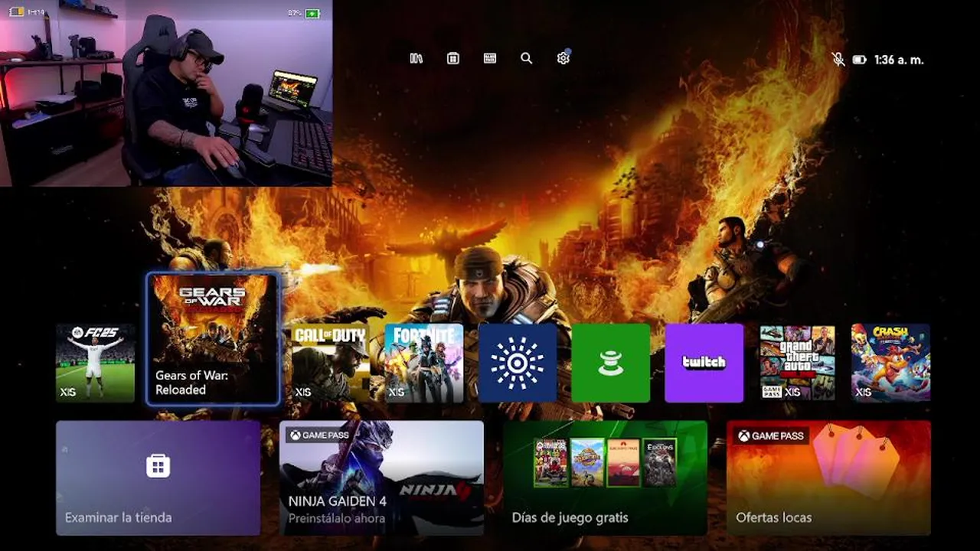Open My games & apps library icon

point(416,58)
